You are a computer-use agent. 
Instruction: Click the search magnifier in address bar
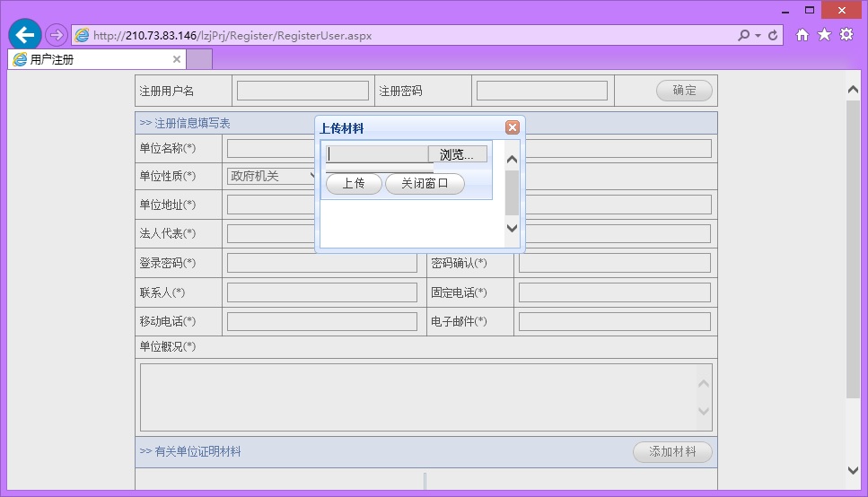point(743,35)
